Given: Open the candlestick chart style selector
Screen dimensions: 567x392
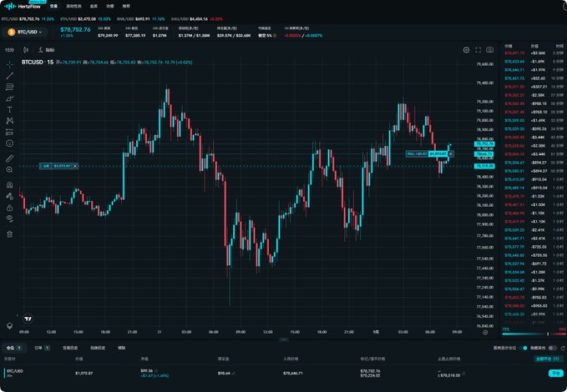Looking at the screenshot, I should 26,50.
